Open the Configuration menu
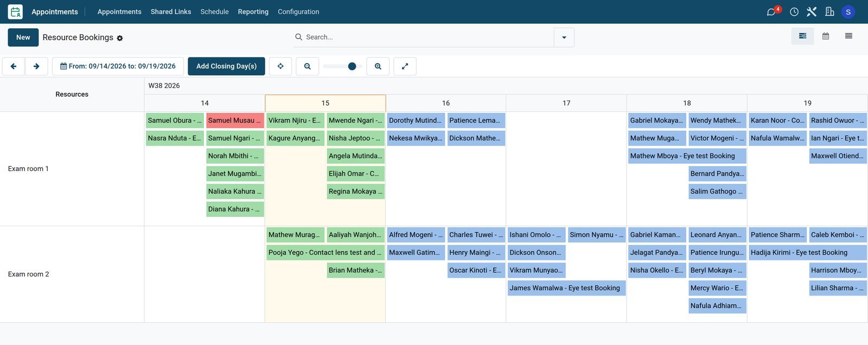Viewport: 868px width, 345px height. (x=298, y=11)
